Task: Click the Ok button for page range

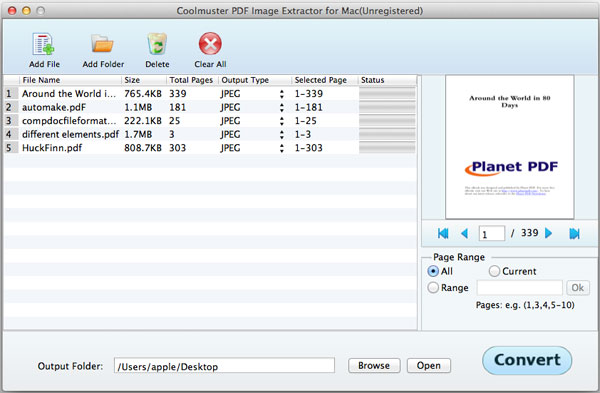Action: tap(578, 287)
